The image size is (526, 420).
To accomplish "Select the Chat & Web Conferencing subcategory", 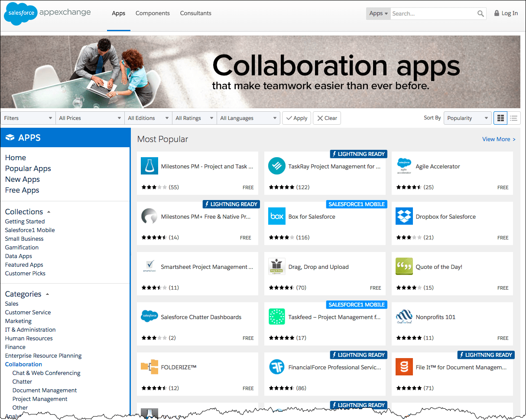I will [46, 373].
